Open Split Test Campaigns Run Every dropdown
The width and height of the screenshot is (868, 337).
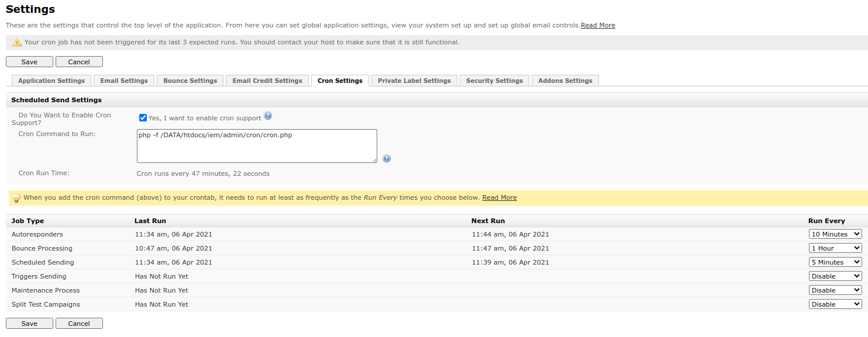point(835,304)
